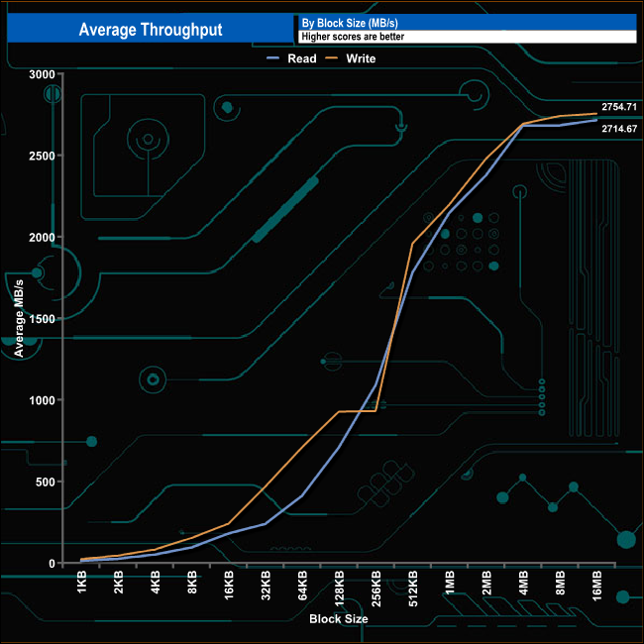Click the Write legend label
The width and height of the screenshot is (644, 644).
(361, 58)
